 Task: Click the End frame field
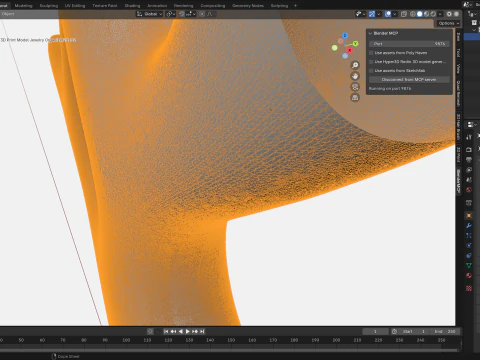click(x=445, y=331)
